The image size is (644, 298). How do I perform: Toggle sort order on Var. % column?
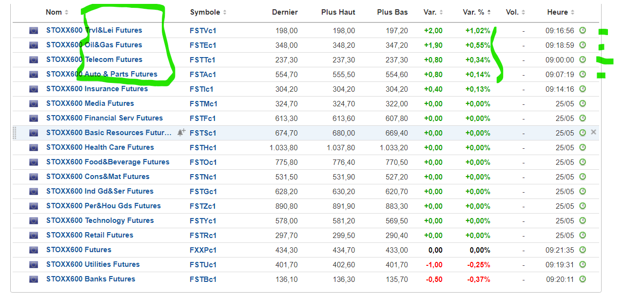pyautogui.click(x=489, y=12)
